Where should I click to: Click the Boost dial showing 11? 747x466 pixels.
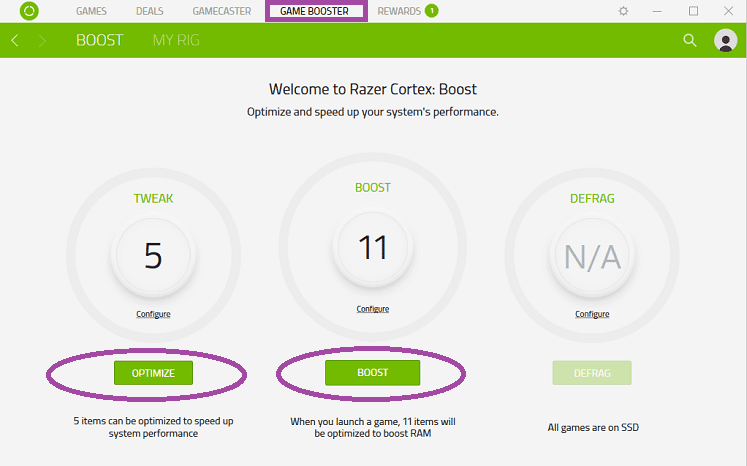[373, 247]
